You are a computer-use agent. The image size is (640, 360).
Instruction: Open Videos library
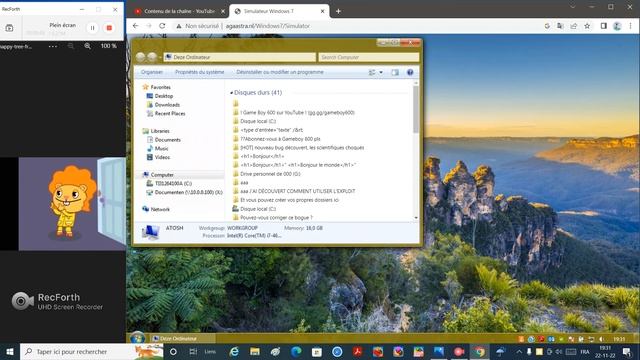(x=162, y=157)
